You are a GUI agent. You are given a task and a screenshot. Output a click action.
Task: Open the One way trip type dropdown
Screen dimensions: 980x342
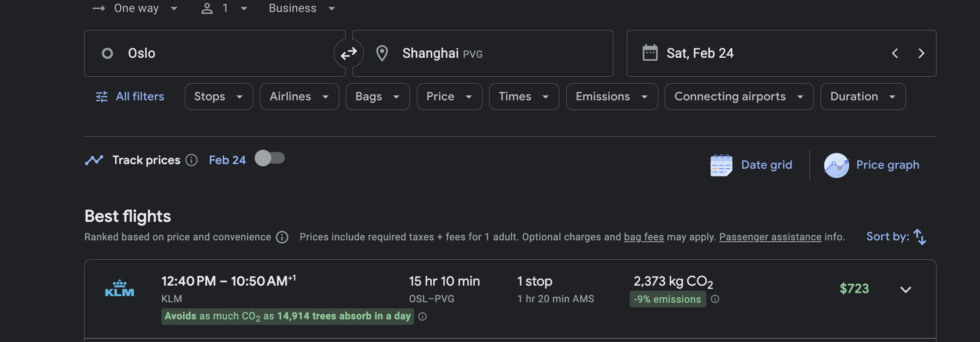136,8
